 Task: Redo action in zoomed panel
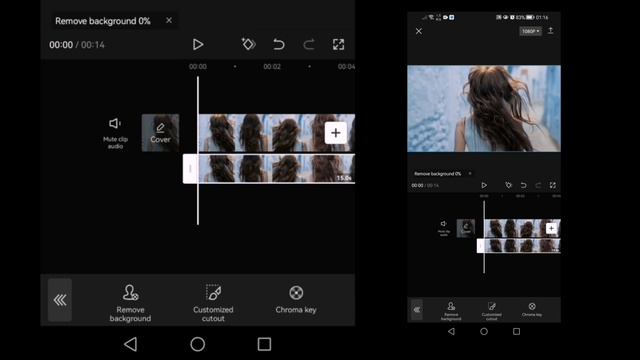309,44
